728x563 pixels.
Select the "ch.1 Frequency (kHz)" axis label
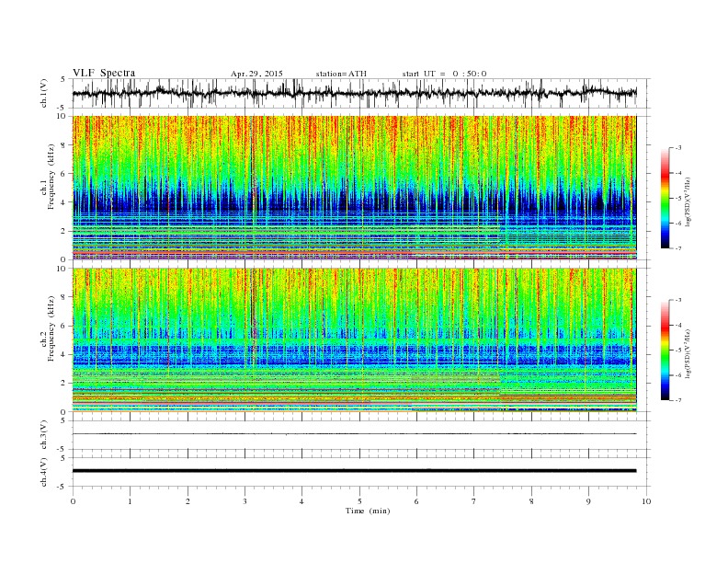click(48, 177)
